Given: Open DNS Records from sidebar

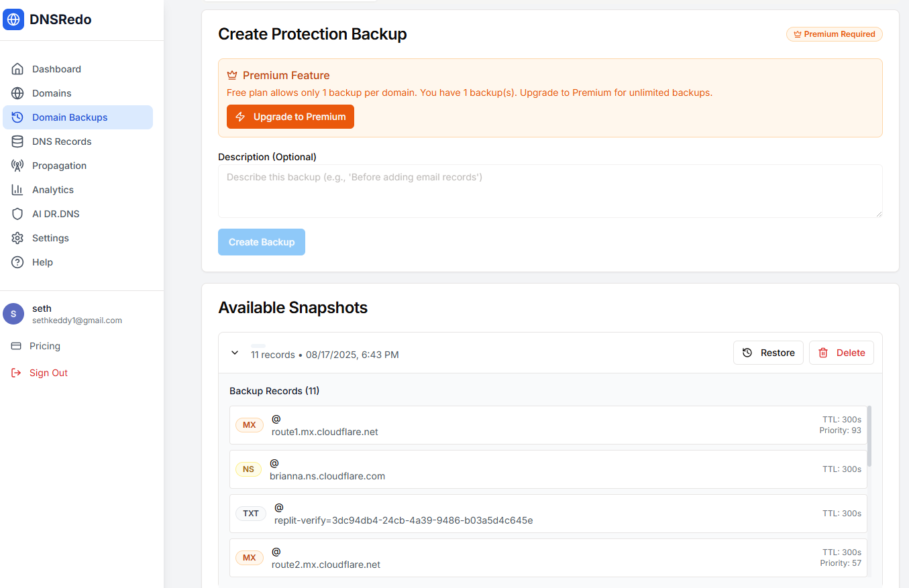Looking at the screenshot, I should click(x=78, y=141).
